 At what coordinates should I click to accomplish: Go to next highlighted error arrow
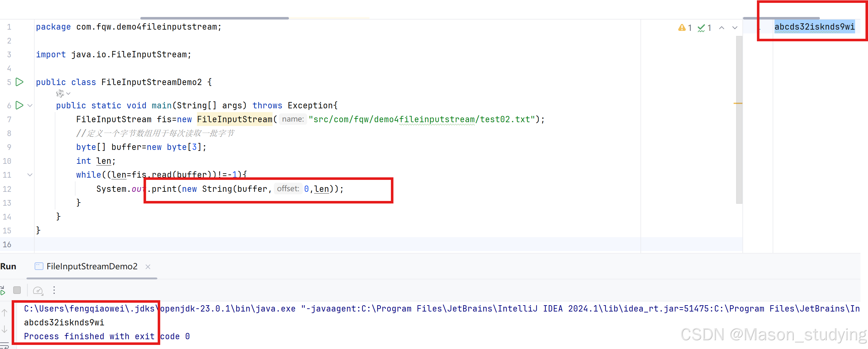tap(735, 28)
